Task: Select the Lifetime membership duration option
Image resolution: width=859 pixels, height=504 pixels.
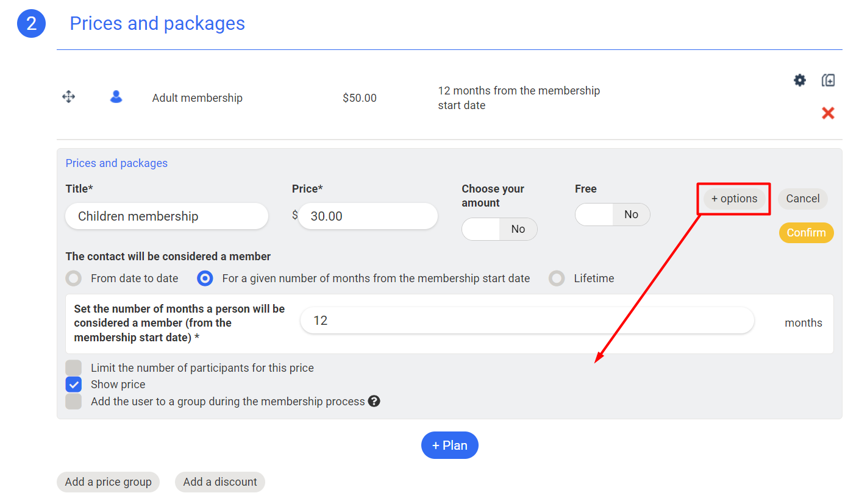Action: click(557, 279)
